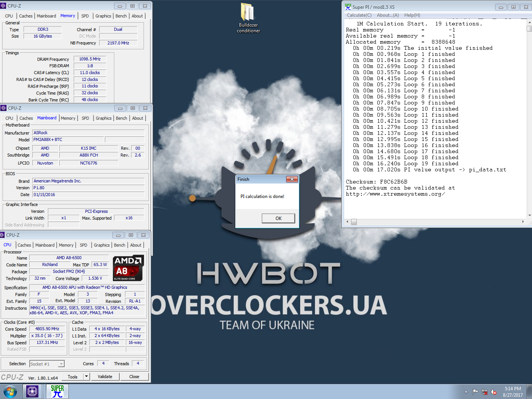Click the xtremesystems.org URL text
This screenshot has height=399, width=532.
395,194
